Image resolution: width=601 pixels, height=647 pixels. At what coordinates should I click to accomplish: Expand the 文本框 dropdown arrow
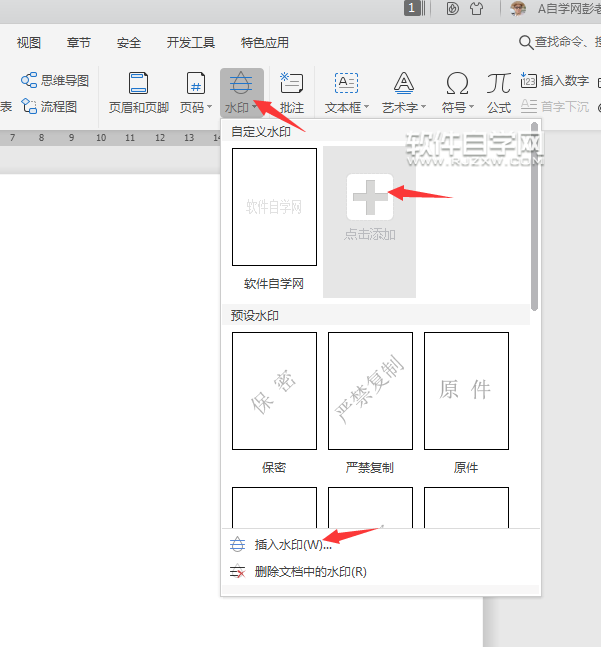pos(366,107)
